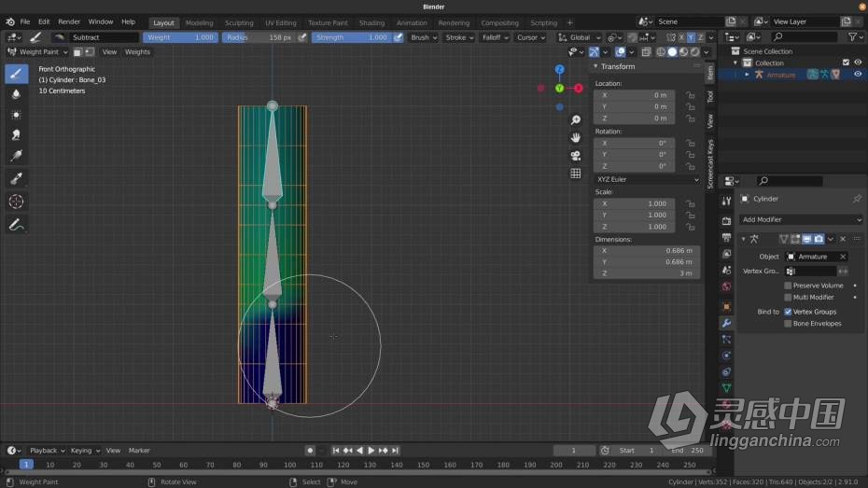Adjust the brush Strength slider
This screenshot has width=868, height=488.
[x=352, y=37]
